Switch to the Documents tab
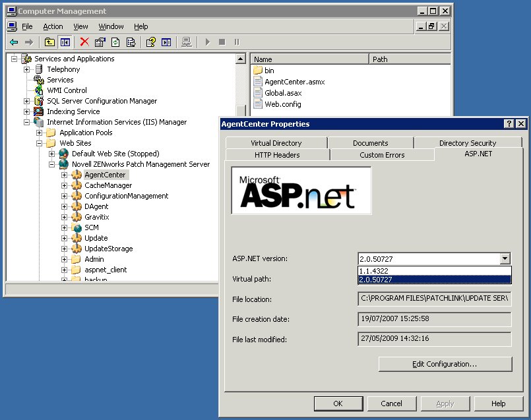This screenshot has width=531, height=420. [371, 143]
